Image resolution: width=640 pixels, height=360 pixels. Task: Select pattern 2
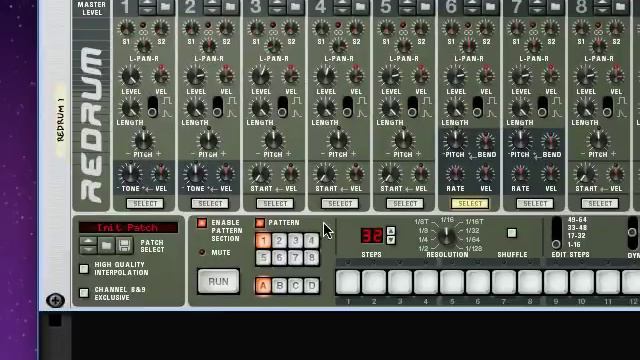[x=280, y=241]
